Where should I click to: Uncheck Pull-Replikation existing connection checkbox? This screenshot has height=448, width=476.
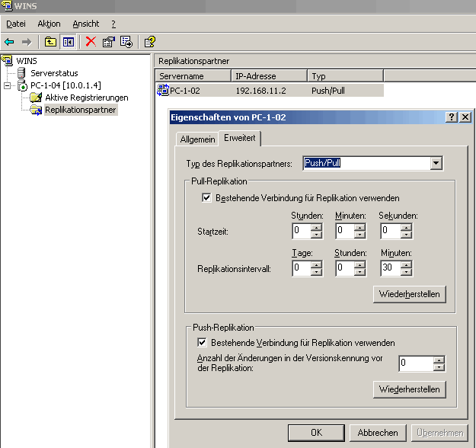tap(206, 198)
